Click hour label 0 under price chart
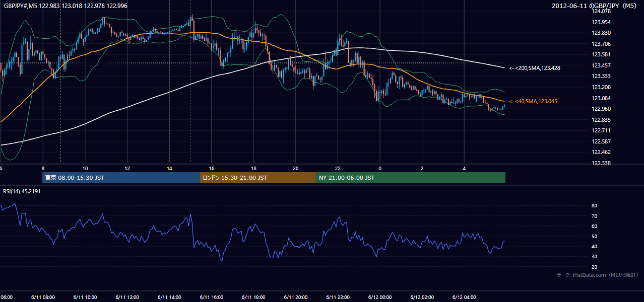Screen dimensions: 644x302 pos(380,168)
